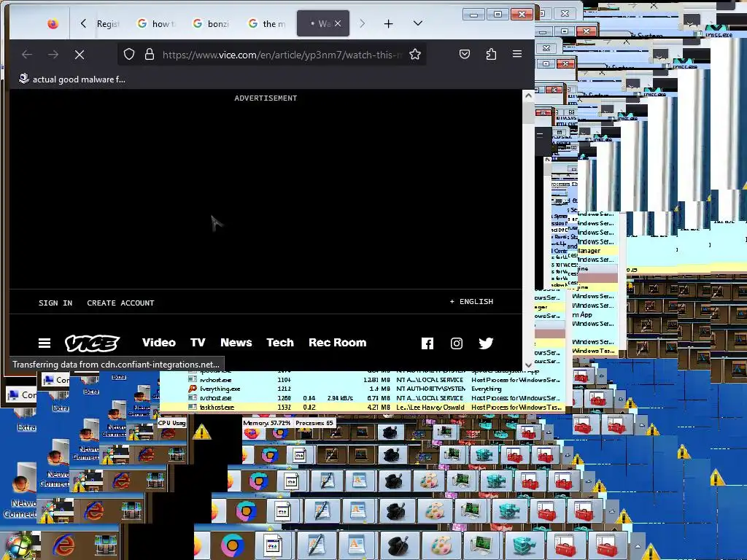The image size is (747, 560).
Task: Click the CREATE ACCOUNT link
Action: 120,303
